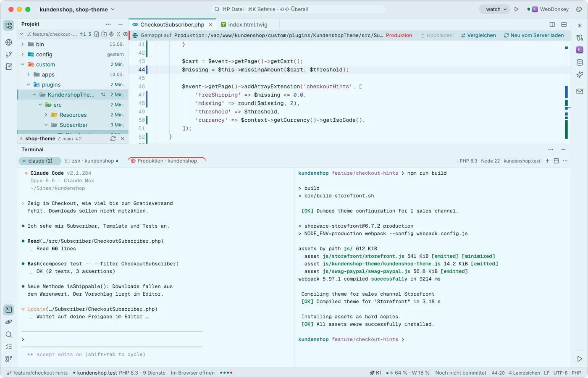Select the Produktion · kundenshop terminal tab

(167, 161)
